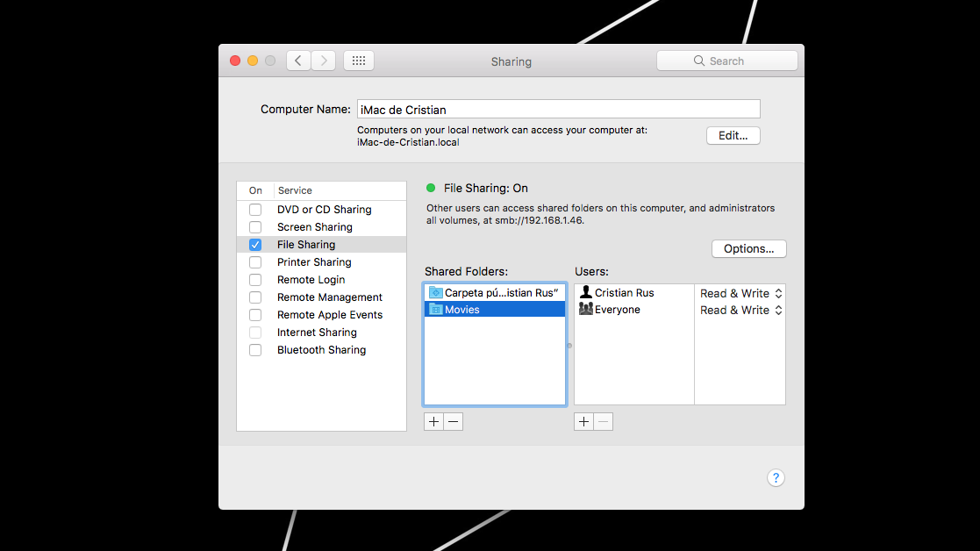Click the Everyone group icon
This screenshot has height=551, width=980.
pos(585,309)
